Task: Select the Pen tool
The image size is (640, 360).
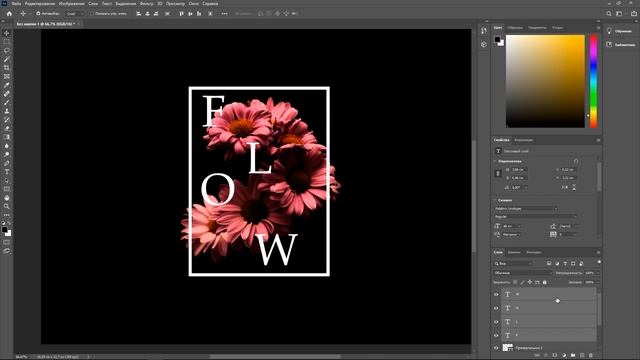Action: (7, 163)
